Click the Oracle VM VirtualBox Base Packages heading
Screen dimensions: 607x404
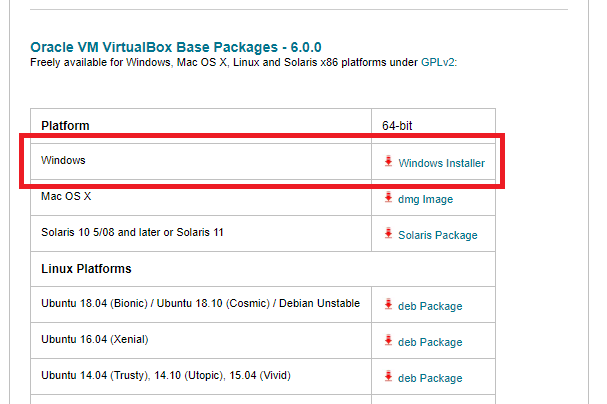point(176,47)
